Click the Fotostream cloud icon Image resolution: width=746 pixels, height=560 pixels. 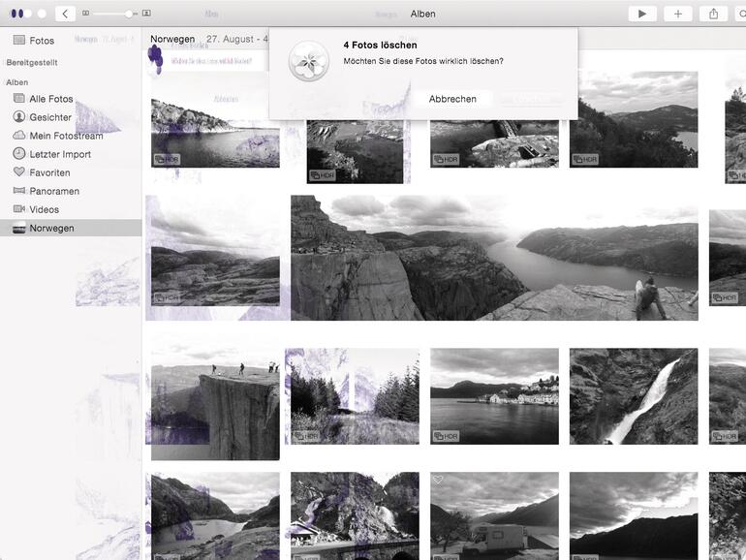point(19,135)
